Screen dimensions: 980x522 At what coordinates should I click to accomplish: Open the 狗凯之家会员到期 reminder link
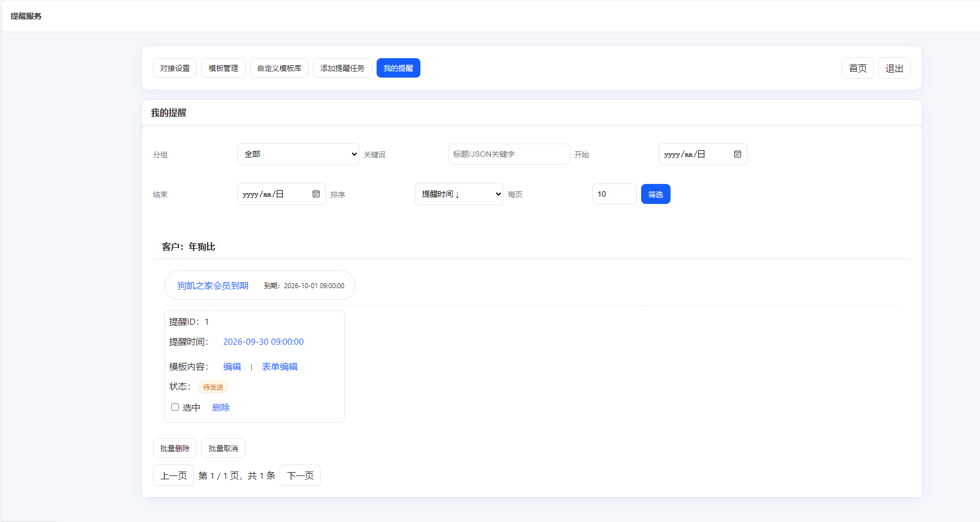212,285
